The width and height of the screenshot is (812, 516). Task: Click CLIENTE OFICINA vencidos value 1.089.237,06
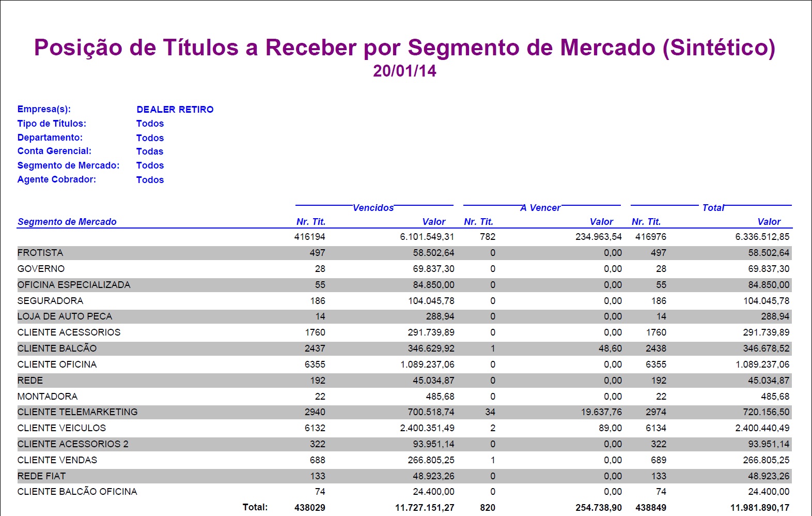[427, 365]
